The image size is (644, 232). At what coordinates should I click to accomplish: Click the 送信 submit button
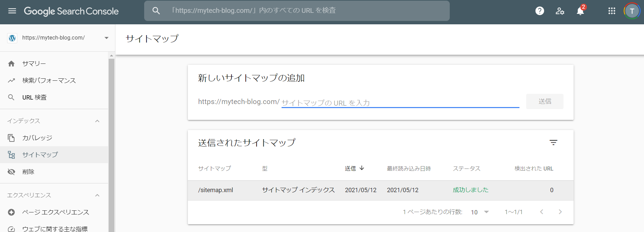pyautogui.click(x=545, y=101)
